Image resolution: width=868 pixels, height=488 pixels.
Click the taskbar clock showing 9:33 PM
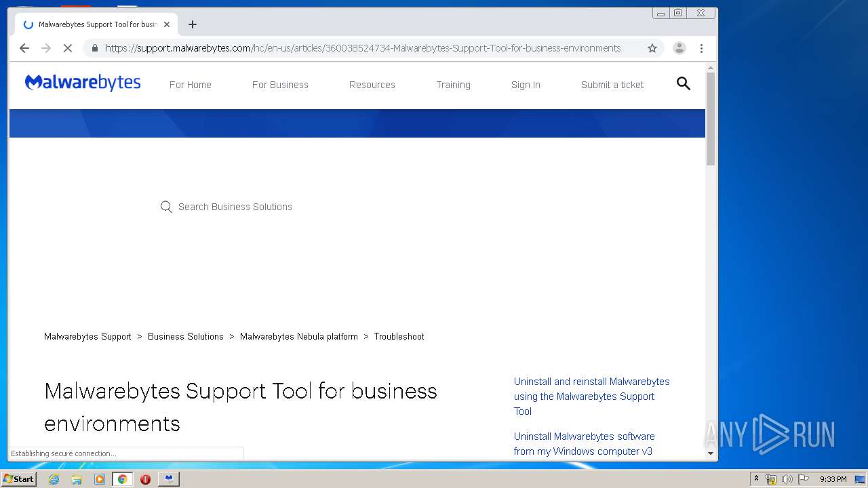(x=833, y=479)
